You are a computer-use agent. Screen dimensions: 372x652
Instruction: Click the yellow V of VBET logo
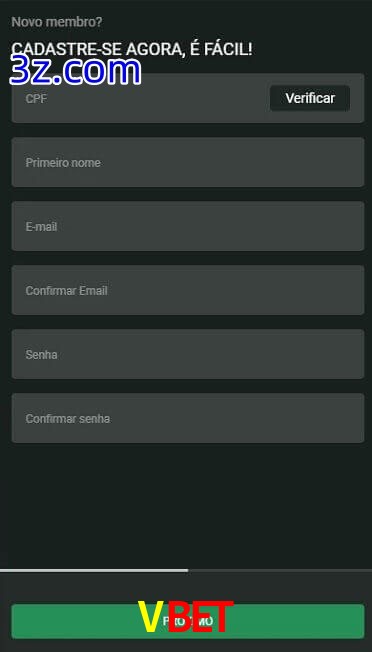point(149,617)
